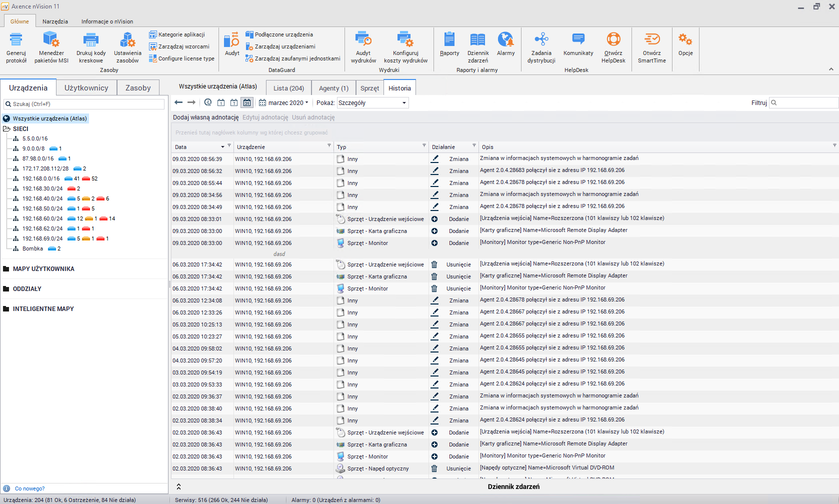Open the Alarmy ribbon icon
The image size is (839, 504).
tap(505, 44)
